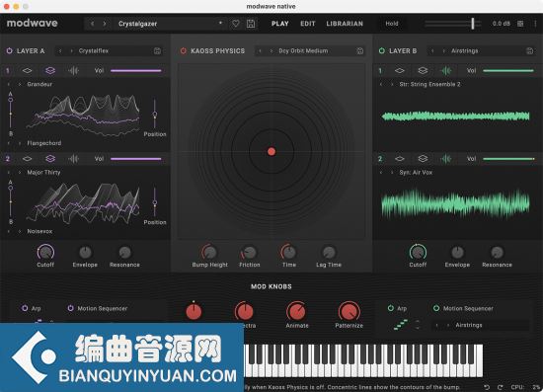Click the Bump Height knob
Viewport: 543px width, 392px height.
209,252
